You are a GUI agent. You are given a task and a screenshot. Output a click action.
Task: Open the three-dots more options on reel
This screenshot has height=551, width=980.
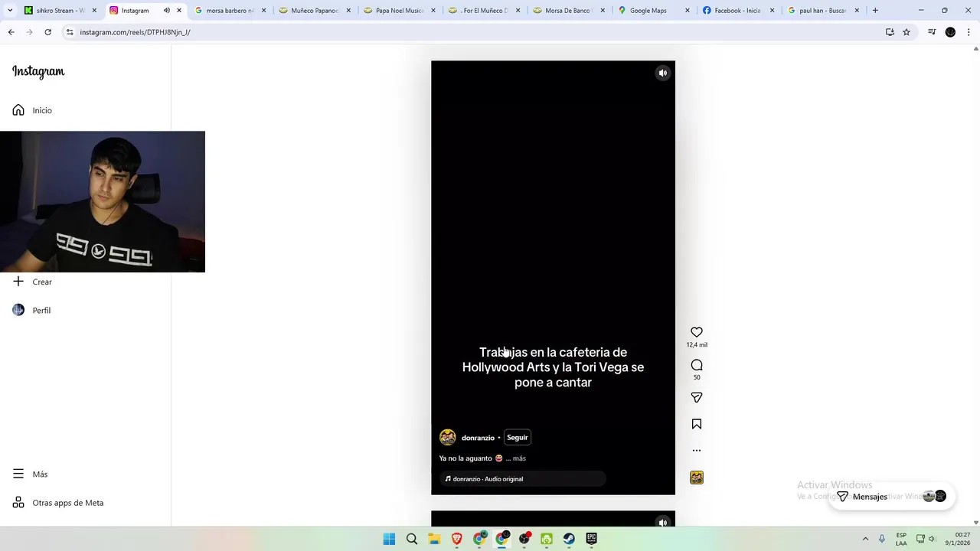click(696, 451)
